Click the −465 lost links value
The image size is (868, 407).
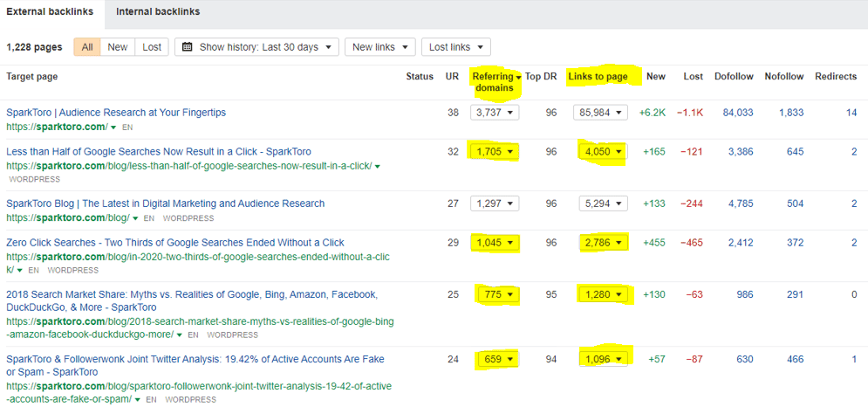tap(692, 242)
